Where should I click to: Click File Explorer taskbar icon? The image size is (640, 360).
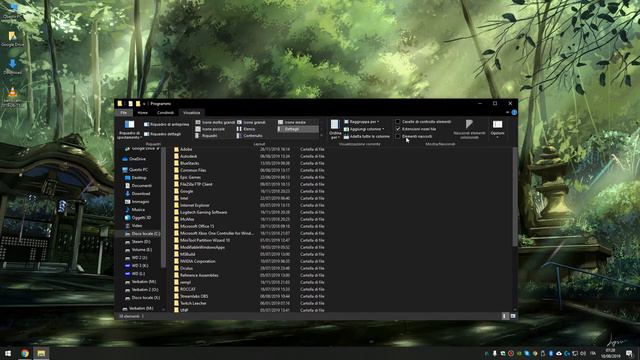click(x=41, y=353)
